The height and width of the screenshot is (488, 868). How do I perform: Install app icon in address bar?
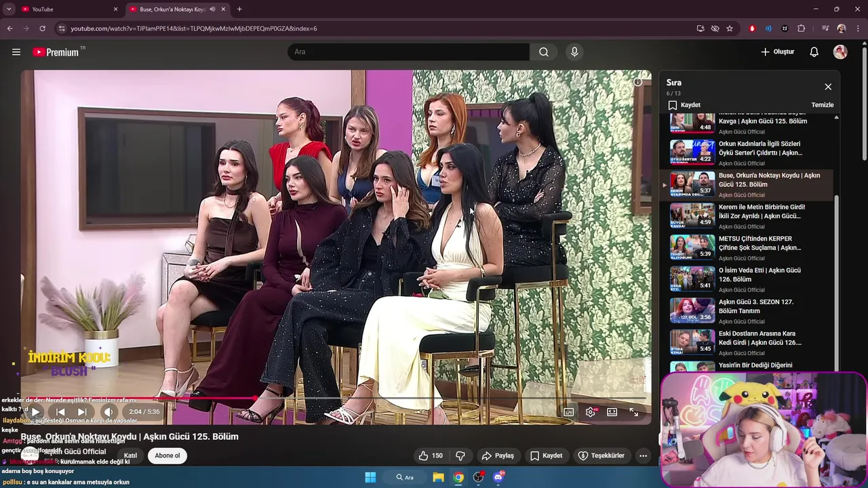[x=701, y=28]
